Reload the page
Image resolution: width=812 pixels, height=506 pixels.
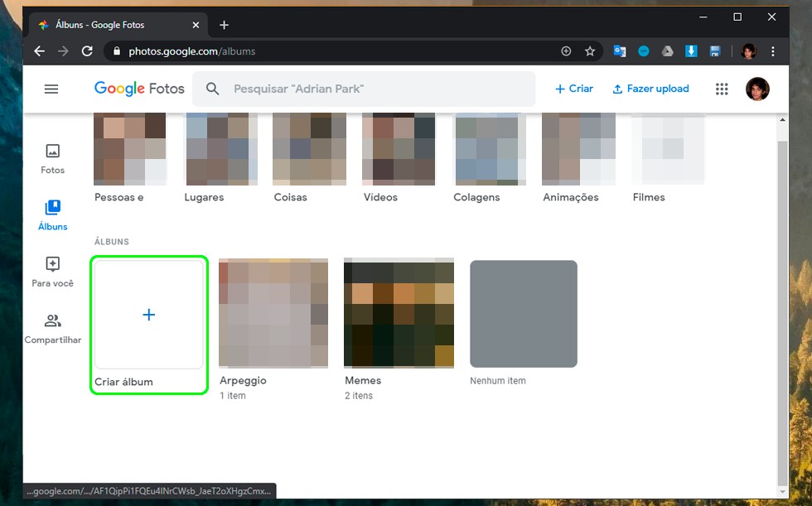(87, 51)
